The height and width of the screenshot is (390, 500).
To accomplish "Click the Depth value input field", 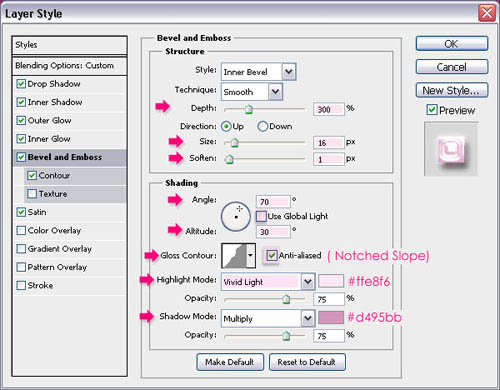I will [x=328, y=109].
